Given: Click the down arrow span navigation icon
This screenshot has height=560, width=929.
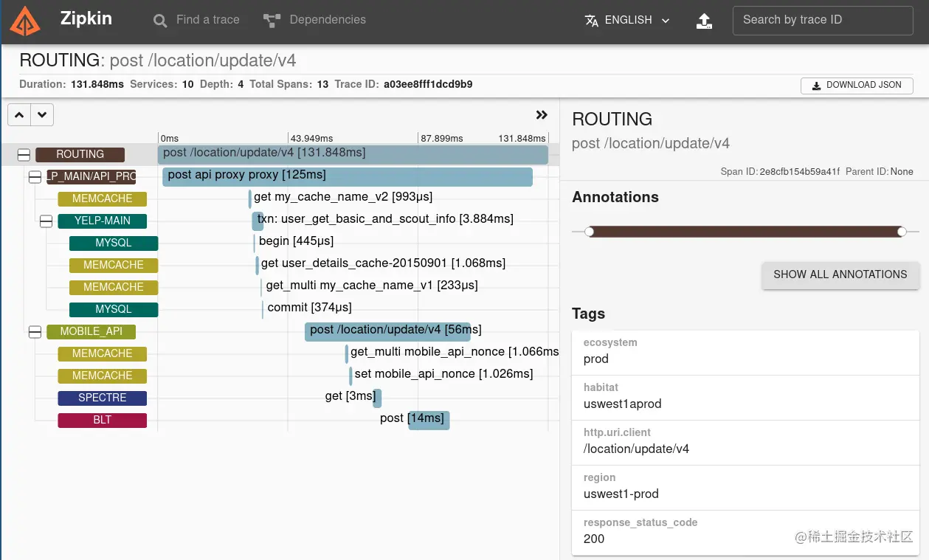Looking at the screenshot, I should 42,114.
